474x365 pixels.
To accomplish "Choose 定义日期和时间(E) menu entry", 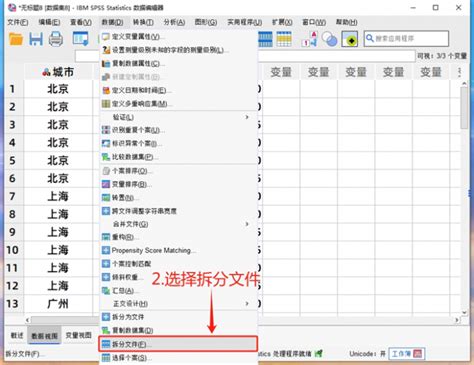I will 179,90.
